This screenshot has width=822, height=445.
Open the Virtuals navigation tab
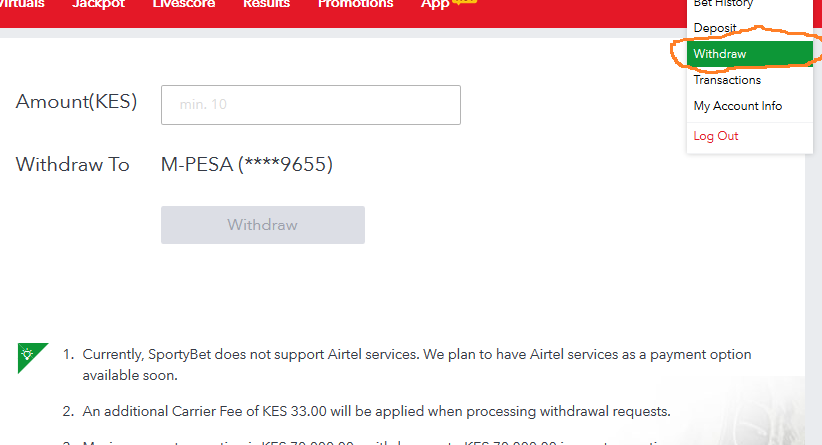click(x=21, y=4)
